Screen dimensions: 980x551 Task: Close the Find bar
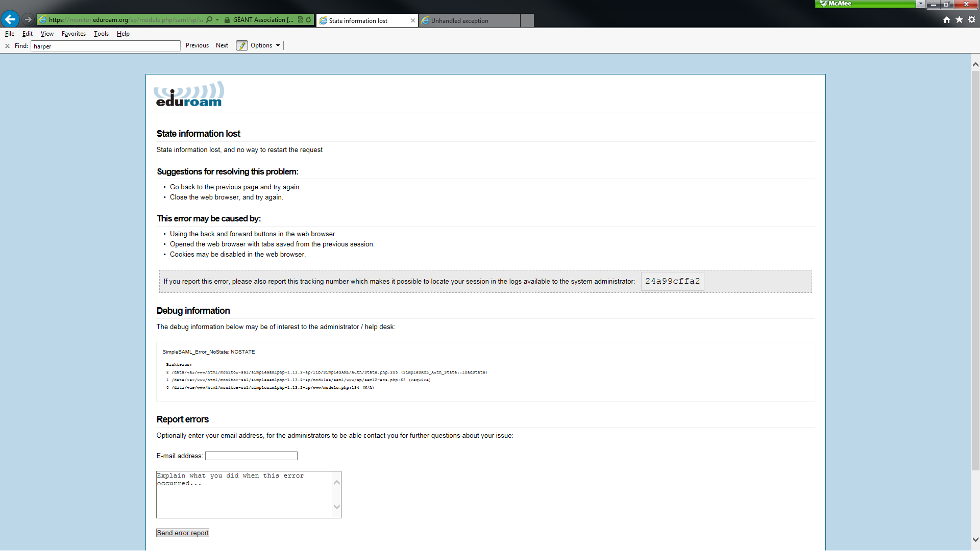coord(7,46)
